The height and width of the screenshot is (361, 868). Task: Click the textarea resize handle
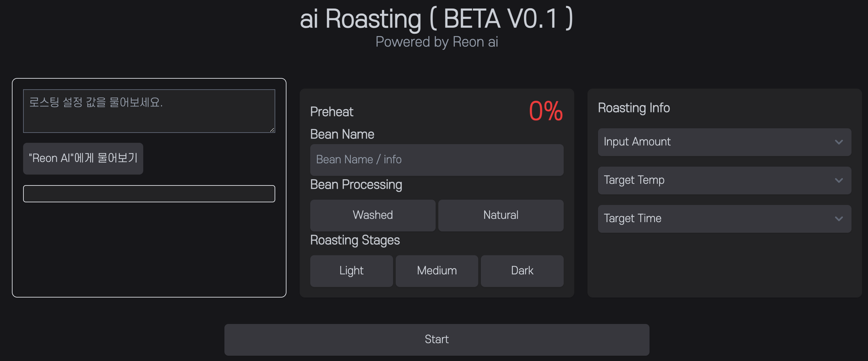click(x=272, y=130)
